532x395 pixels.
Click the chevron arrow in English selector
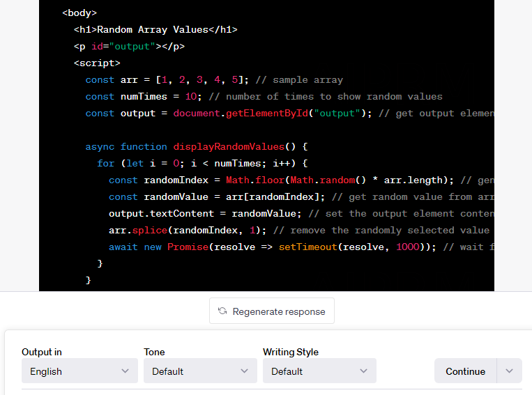[x=126, y=371]
